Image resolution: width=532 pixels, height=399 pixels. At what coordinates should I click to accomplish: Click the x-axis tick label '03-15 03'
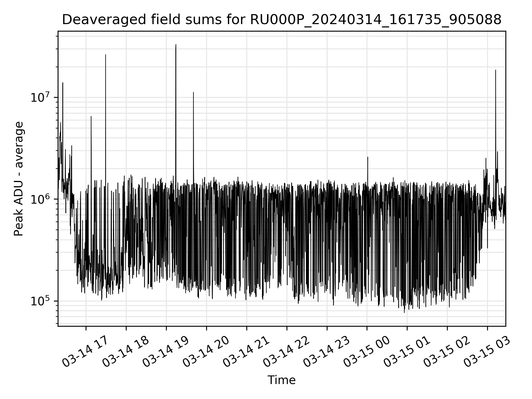pos(487,352)
